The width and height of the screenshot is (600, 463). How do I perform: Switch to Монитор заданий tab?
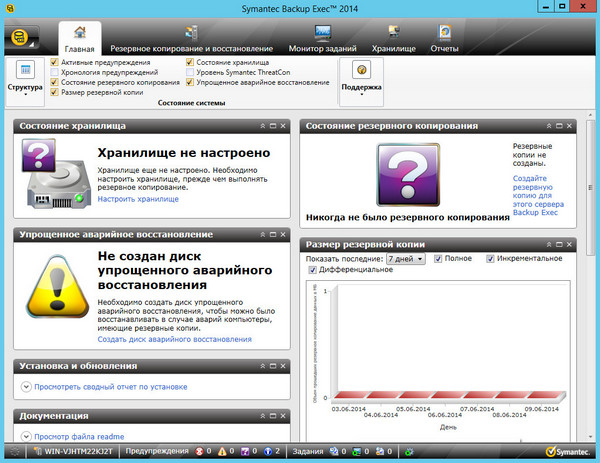coord(322,39)
